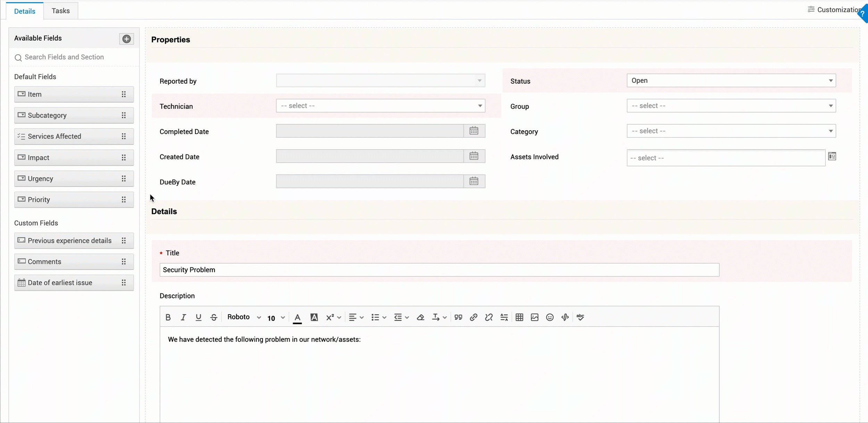Screen dimensions: 868x423
Task: Expand the Group select dropdown
Action: [731, 106]
